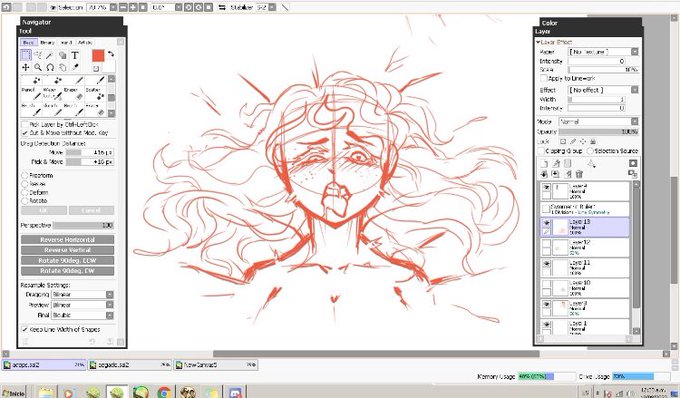Enable Pick Layer by Ctrl+LeftClick checkbox
This screenshot has width=680, height=398.
point(25,124)
